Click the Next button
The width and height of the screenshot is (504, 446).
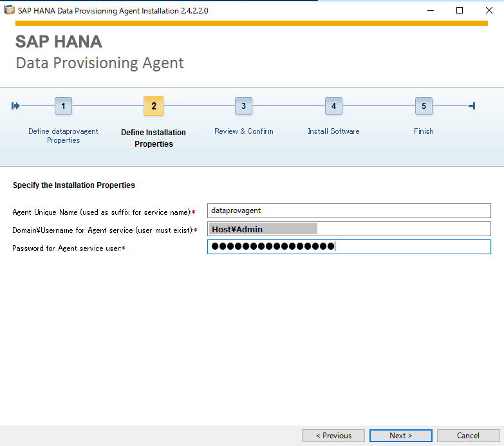(400, 436)
